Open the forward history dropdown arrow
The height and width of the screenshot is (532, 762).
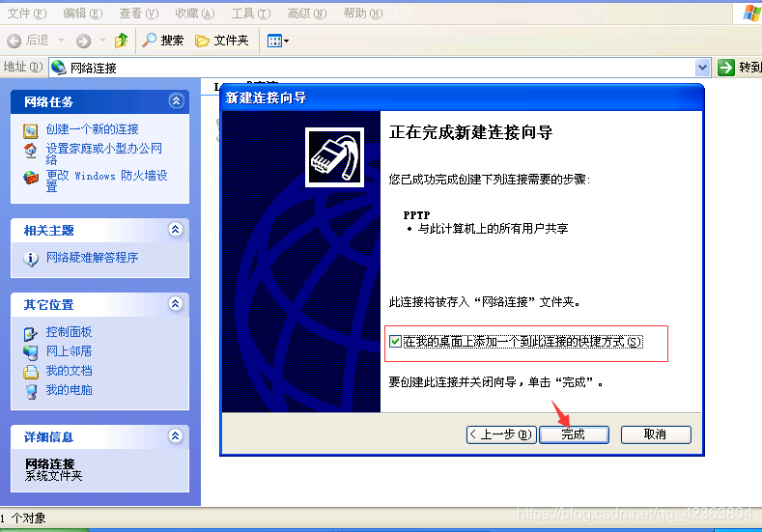[102, 41]
